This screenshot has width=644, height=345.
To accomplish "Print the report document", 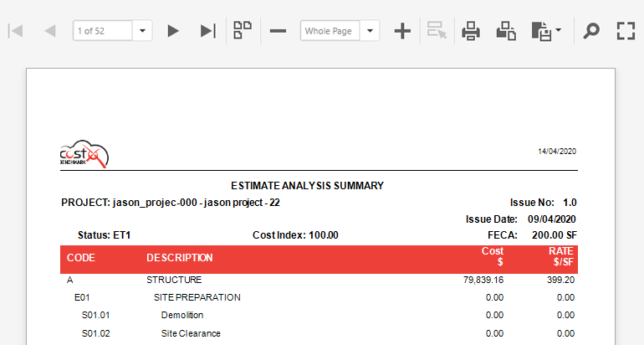I will [471, 31].
